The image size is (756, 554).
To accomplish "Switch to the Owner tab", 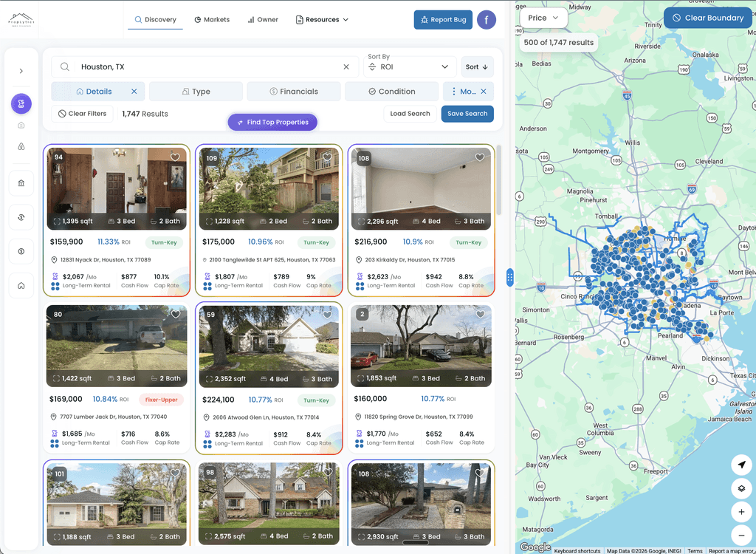I will [x=263, y=20].
